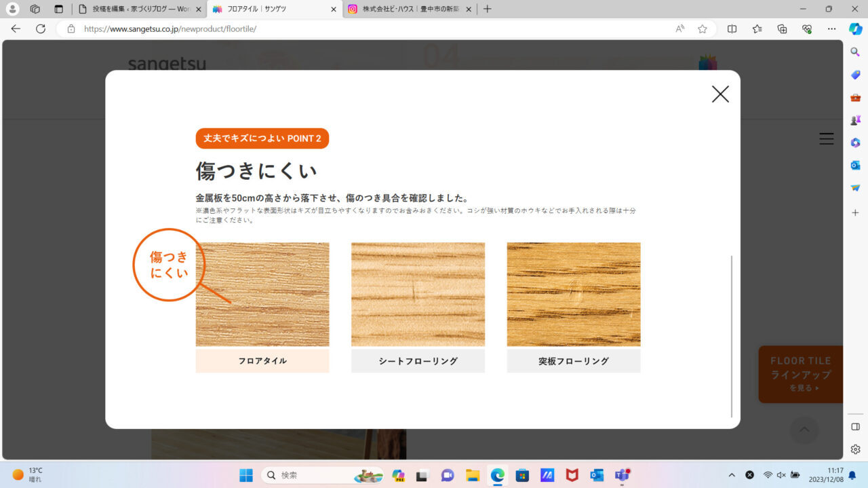Open the Drop paper-plane icon in sidebar
Screen dimensions: 868x488
856,188
